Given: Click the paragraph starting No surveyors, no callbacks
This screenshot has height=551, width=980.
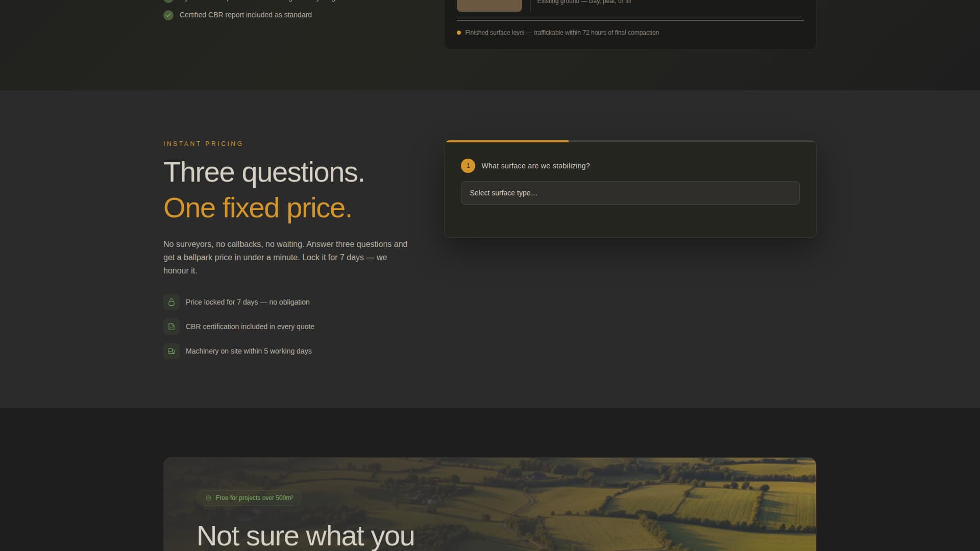Looking at the screenshot, I should tap(286, 258).
